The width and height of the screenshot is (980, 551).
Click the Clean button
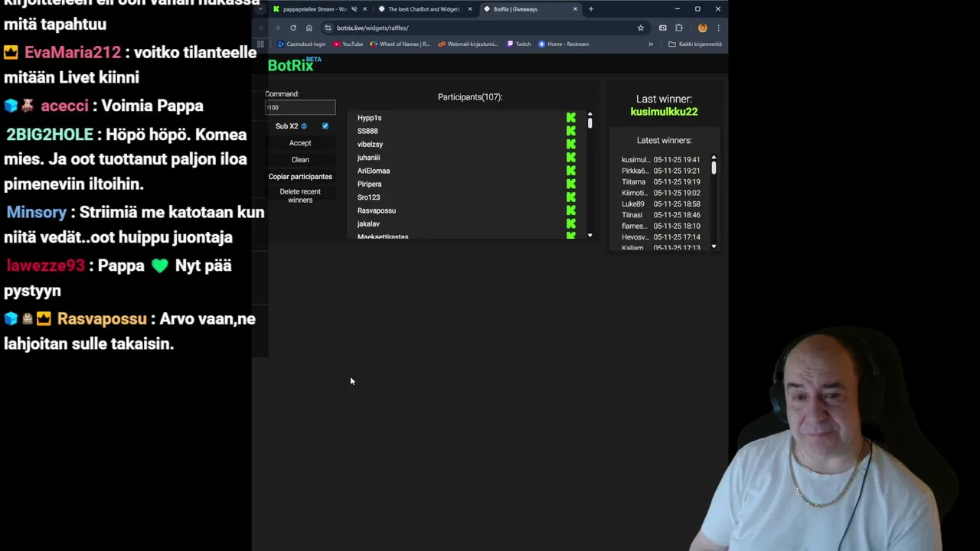coord(300,160)
